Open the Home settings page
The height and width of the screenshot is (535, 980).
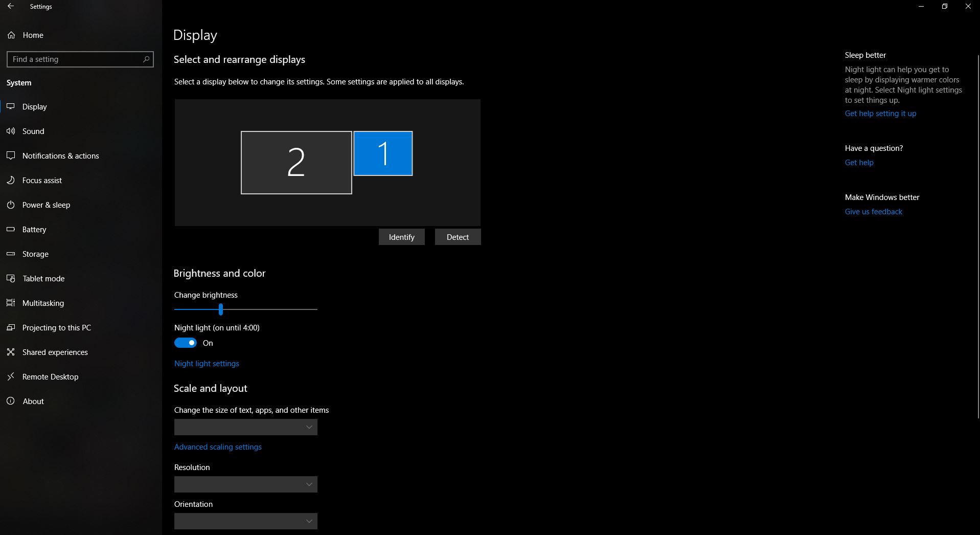pyautogui.click(x=81, y=35)
